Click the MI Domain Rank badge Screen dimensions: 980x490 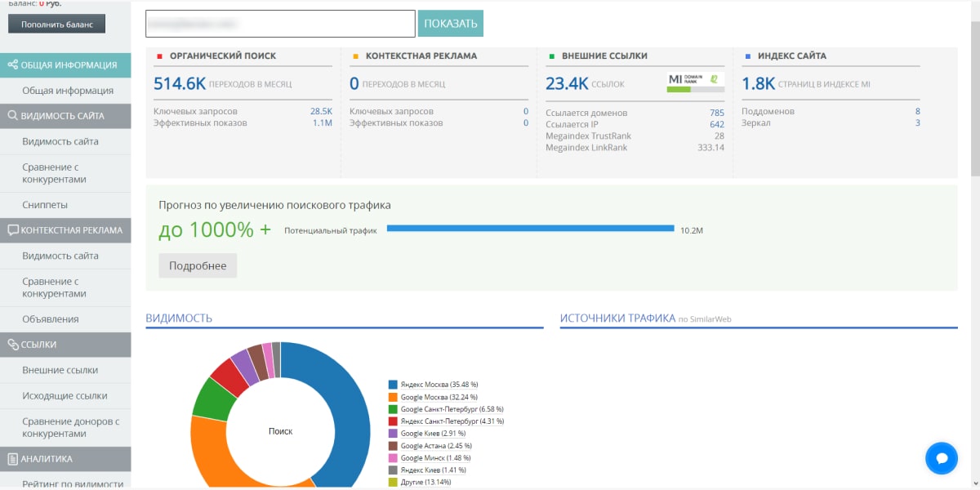click(696, 82)
